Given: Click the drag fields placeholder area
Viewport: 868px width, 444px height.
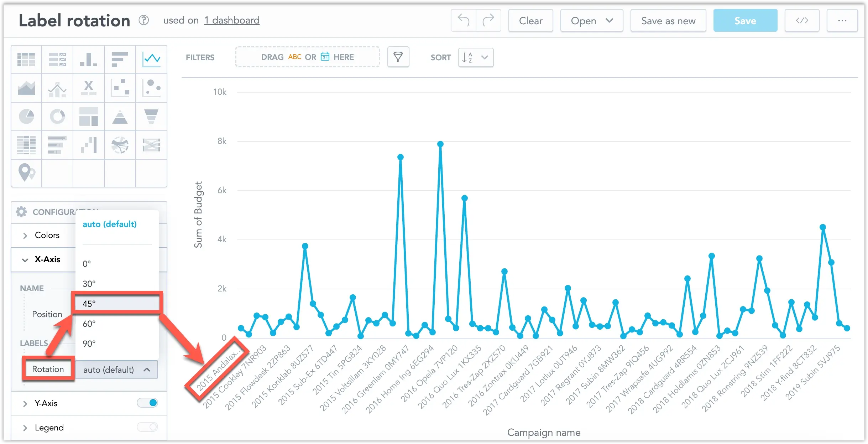Looking at the screenshot, I should (x=307, y=57).
